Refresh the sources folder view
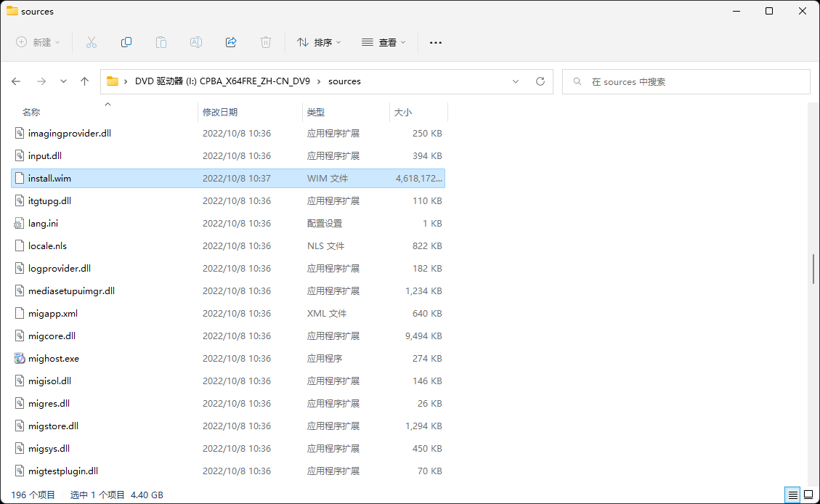This screenshot has height=504, width=820. [540, 81]
